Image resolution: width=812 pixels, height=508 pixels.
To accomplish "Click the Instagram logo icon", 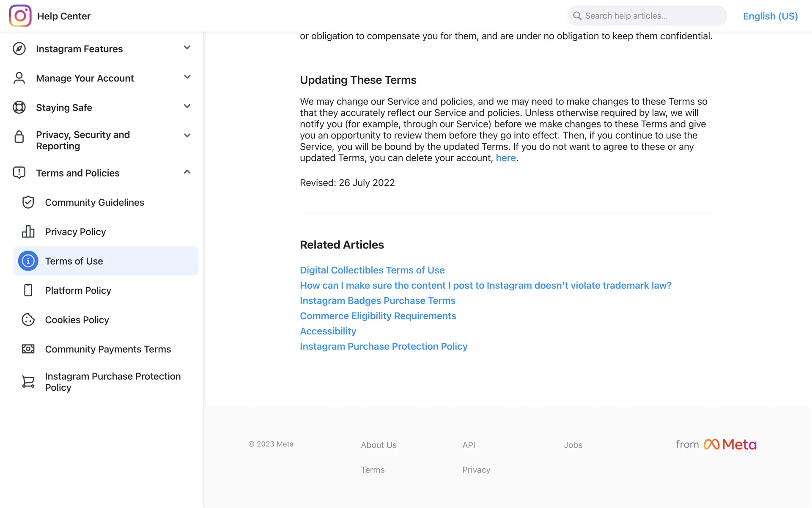I will tap(20, 16).
